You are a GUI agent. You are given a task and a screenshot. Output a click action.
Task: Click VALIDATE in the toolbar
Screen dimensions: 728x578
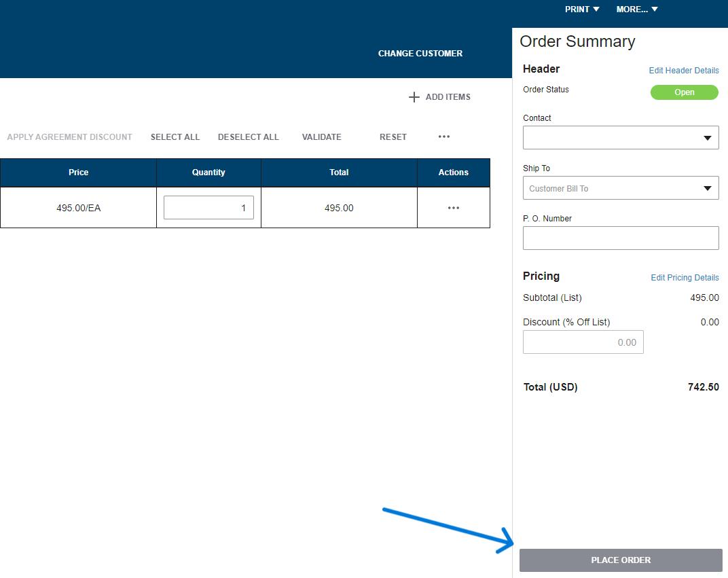coord(322,137)
